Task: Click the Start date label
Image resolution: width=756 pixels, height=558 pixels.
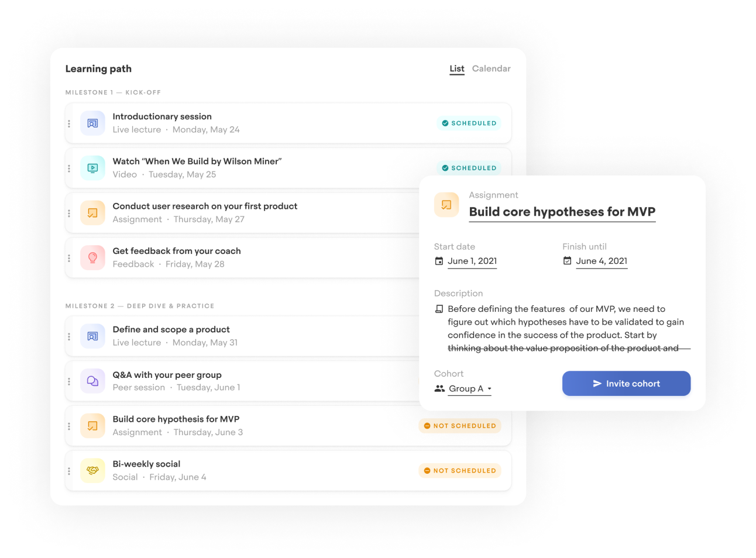Action: tap(455, 247)
